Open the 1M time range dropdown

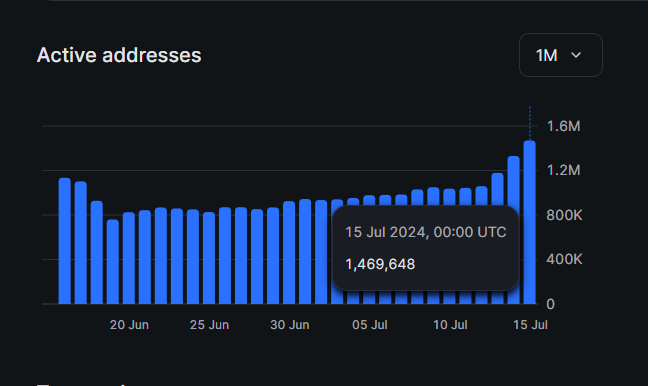click(x=560, y=55)
